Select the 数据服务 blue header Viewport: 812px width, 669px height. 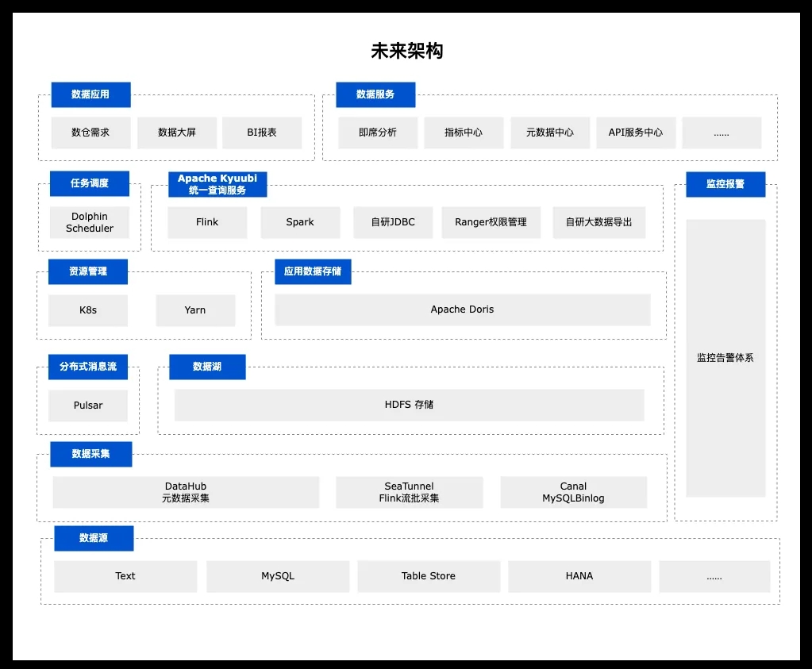(x=375, y=94)
